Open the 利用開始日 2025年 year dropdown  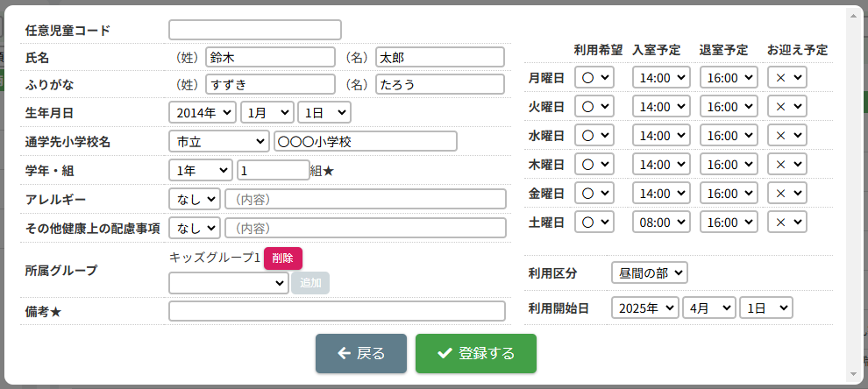click(x=645, y=308)
